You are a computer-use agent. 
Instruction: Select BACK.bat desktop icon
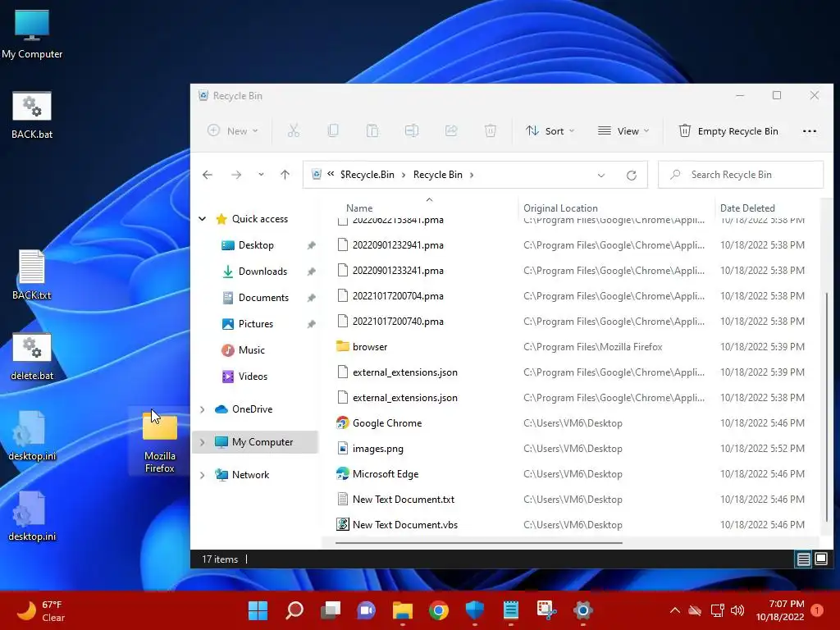point(32,115)
